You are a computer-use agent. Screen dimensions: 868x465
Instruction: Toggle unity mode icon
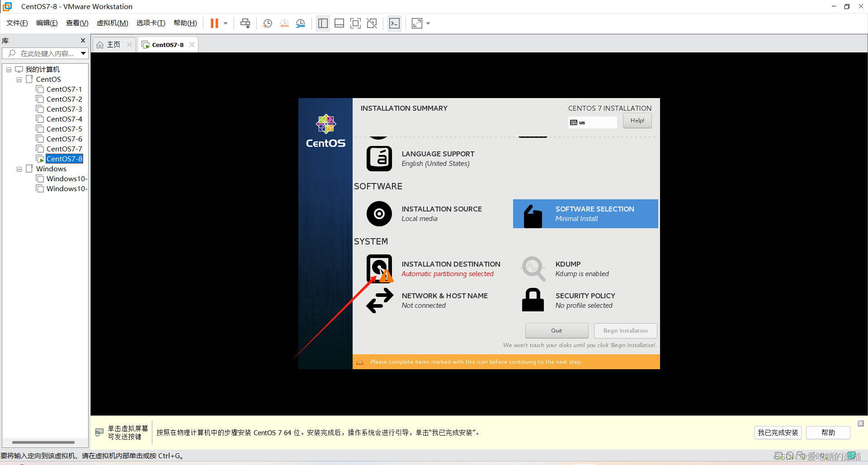click(372, 23)
